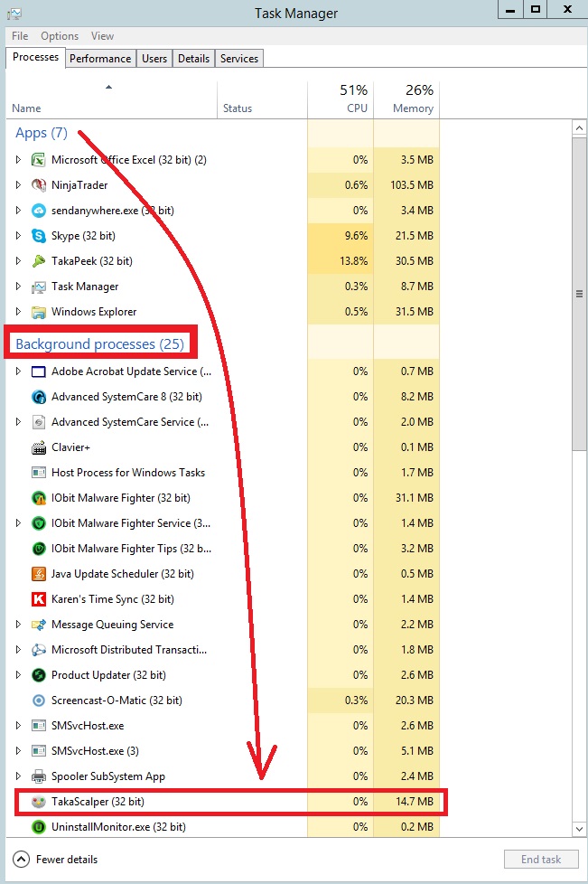Expand the Windows Explorer process group
Image resolution: width=588 pixels, height=884 pixels.
18,312
